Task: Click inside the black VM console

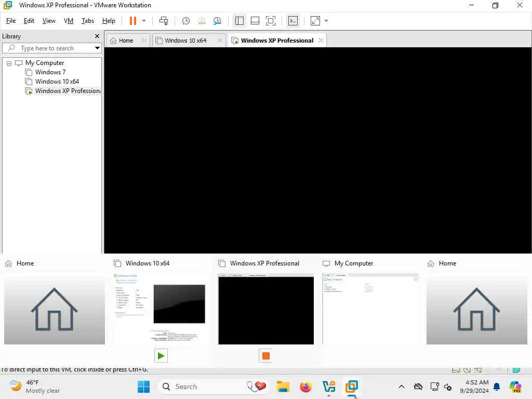Action: click(317, 150)
